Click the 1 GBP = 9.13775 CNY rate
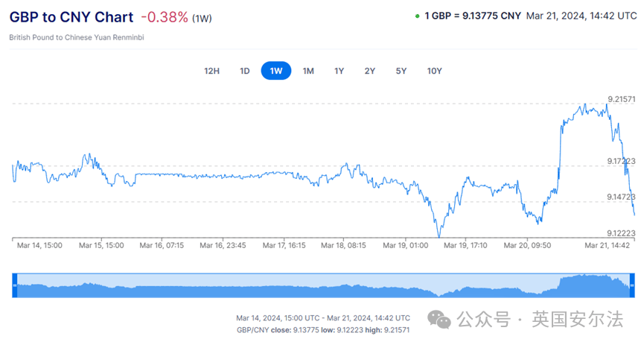This screenshot has height=345, width=644. click(472, 16)
